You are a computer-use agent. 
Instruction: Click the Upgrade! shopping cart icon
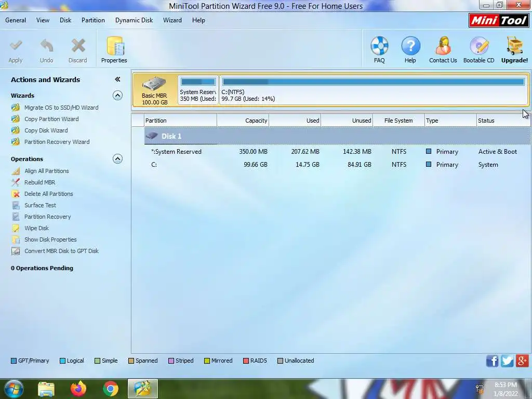(x=515, y=46)
